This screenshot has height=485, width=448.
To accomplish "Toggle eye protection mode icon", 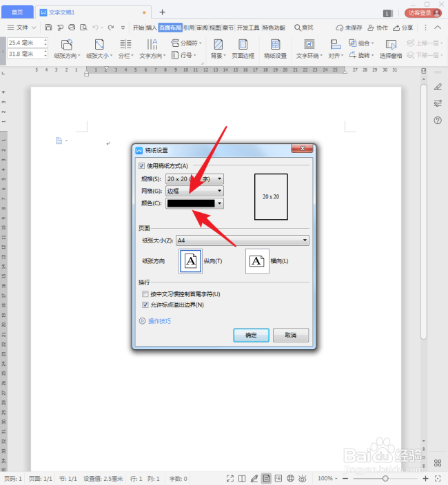I will (303, 479).
